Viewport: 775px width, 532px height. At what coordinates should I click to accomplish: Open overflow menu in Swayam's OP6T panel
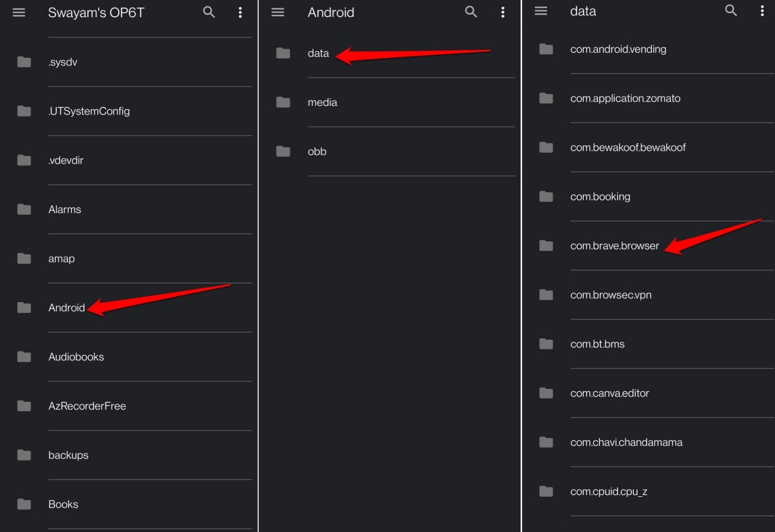[240, 12]
